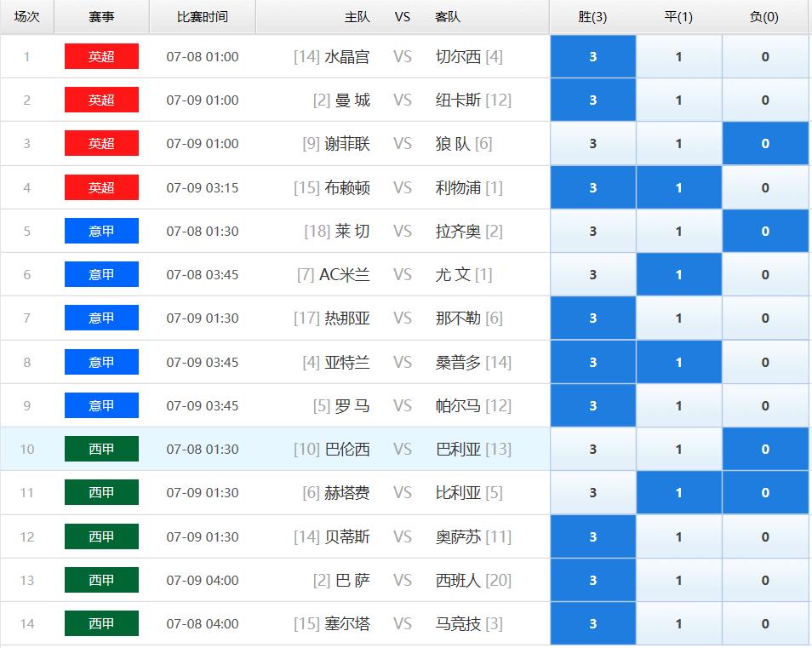Select win (3) for 莱切 vs 拉齐奥
812x648 pixels.
tap(593, 231)
